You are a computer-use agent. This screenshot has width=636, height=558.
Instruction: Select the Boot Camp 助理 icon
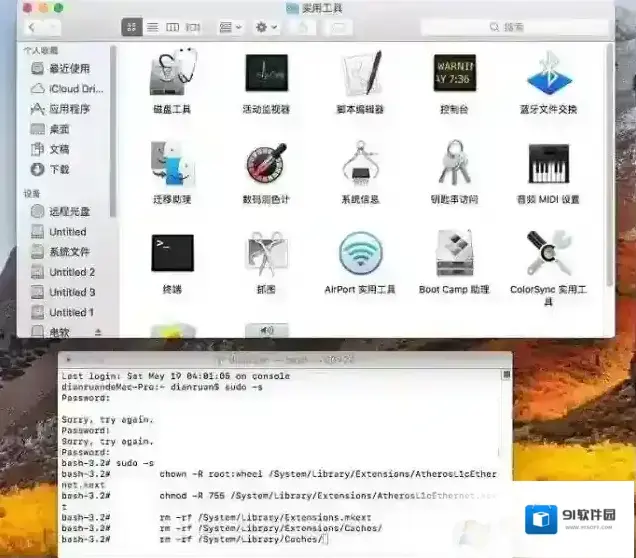point(454,253)
